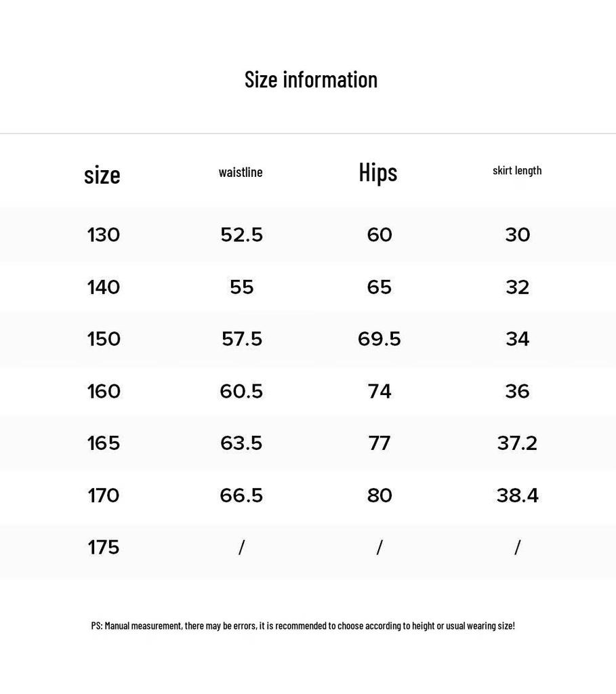
Task: Click the Size information title
Action: (x=311, y=80)
